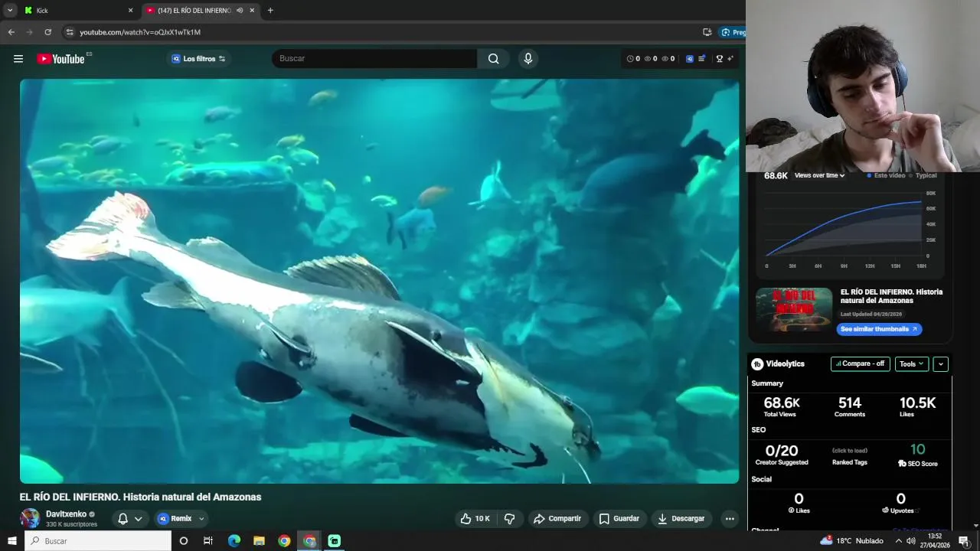
Task: Expand the Views over time dropdown
Action: [x=819, y=176]
